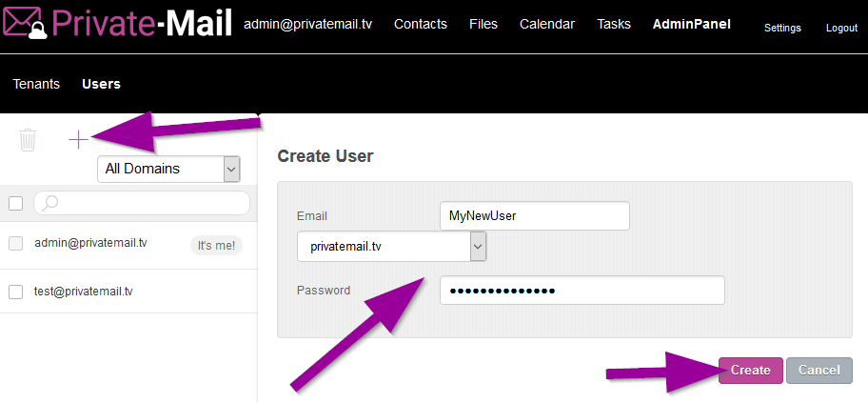Click into the Password input field
Screen dimensions: 868x403
click(x=582, y=291)
